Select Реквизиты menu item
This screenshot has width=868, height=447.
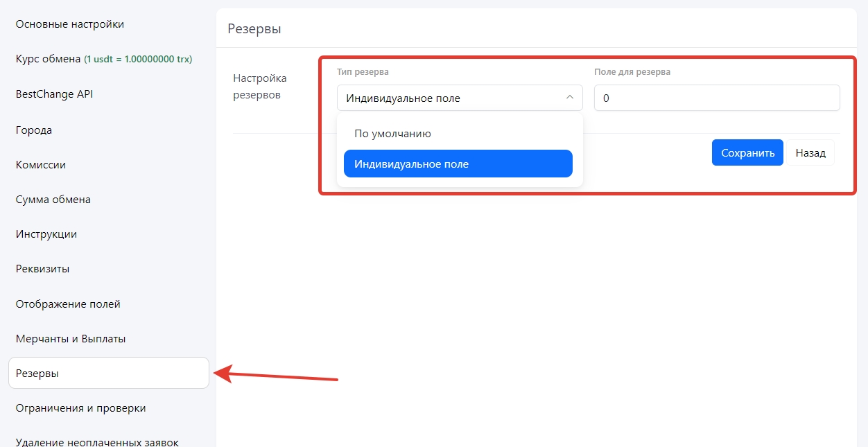coord(42,269)
